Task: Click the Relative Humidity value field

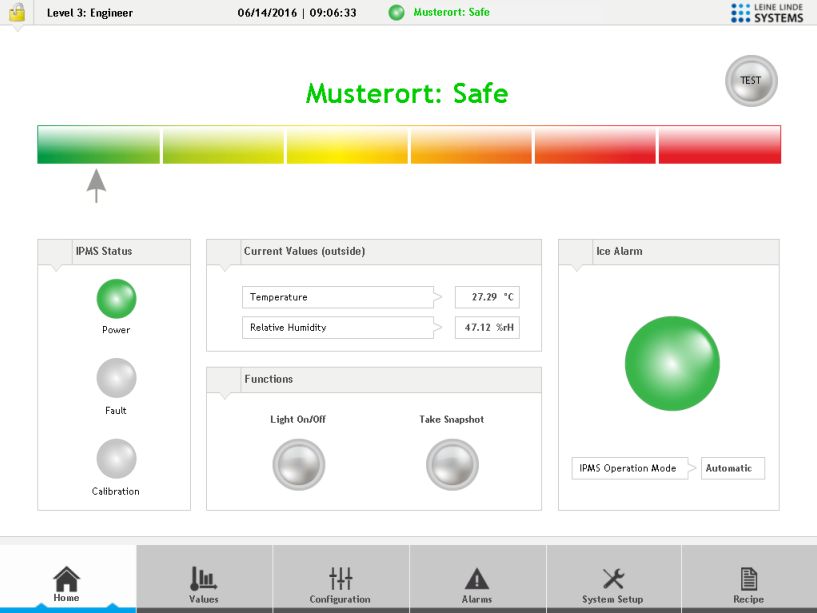Action: [x=487, y=327]
